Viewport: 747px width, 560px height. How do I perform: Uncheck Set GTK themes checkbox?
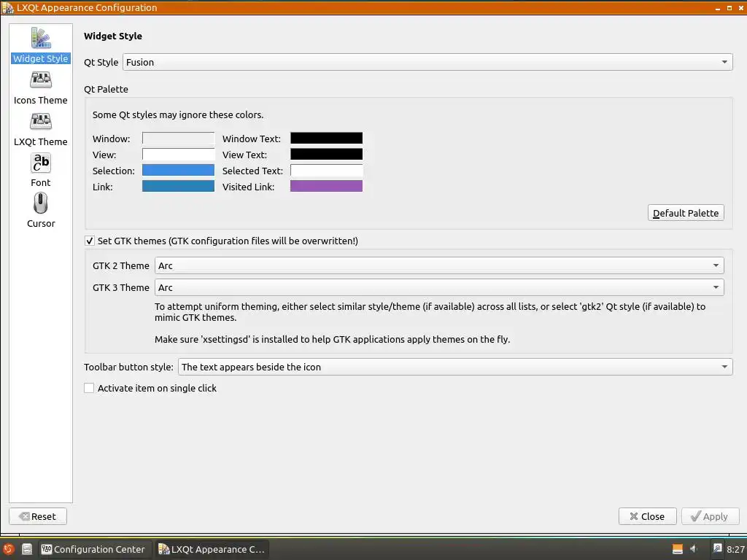(x=89, y=241)
